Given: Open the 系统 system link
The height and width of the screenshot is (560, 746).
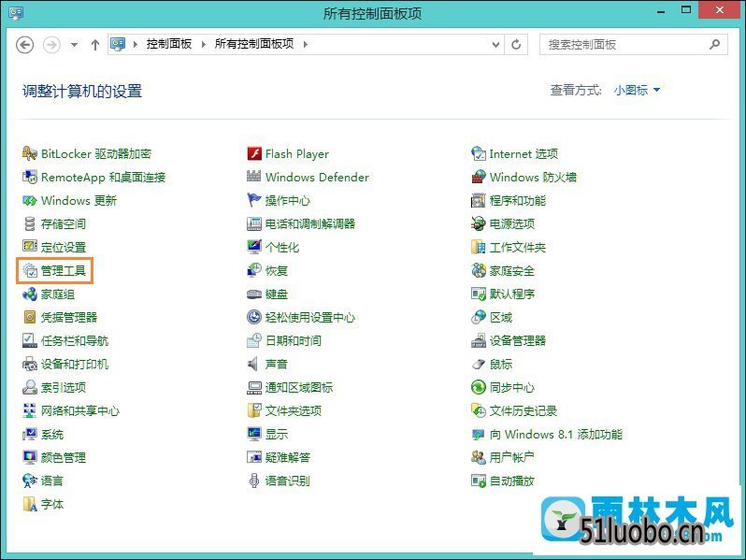Looking at the screenshot, I should [x=52, y=434].
